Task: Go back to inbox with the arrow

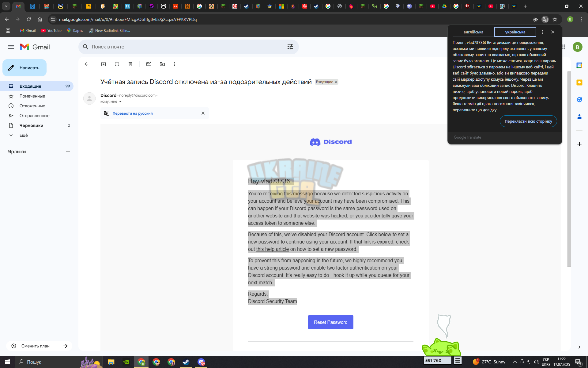Action: [x=86, y=64]
